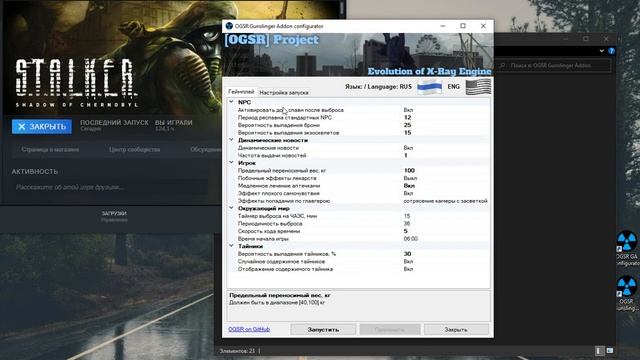Close the Explorer window
This screenshot has height=360, width=640.
coord(606,39)
